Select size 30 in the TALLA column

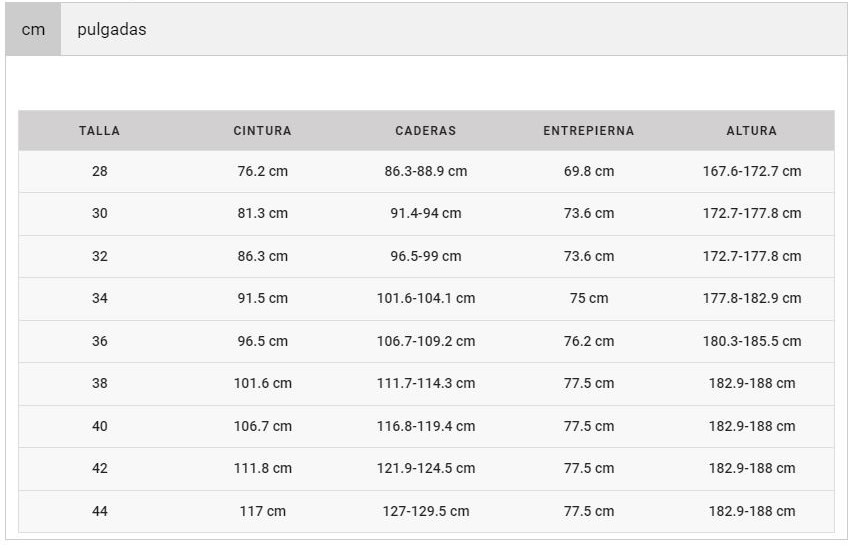coord(99,213)
